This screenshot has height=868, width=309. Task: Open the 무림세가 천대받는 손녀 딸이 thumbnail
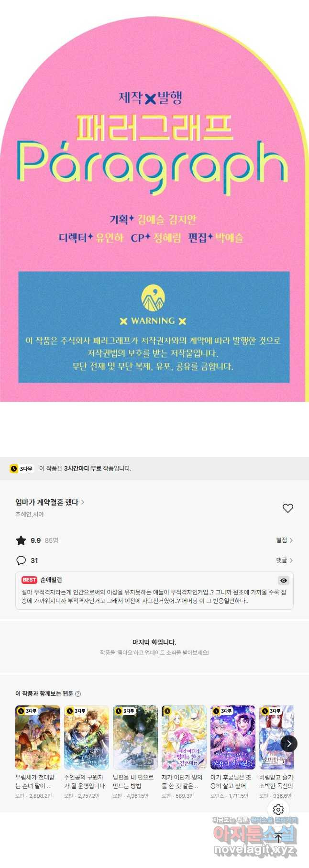point(38,737)
